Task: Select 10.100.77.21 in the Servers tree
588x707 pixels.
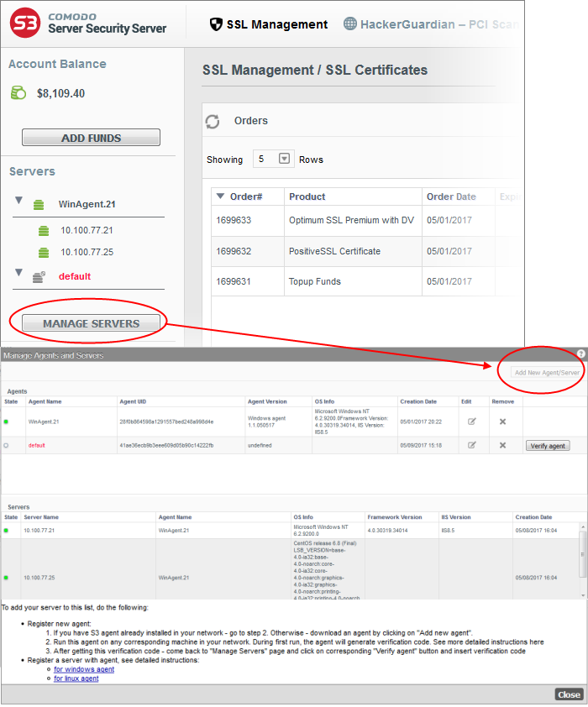Action: [87, 230]
